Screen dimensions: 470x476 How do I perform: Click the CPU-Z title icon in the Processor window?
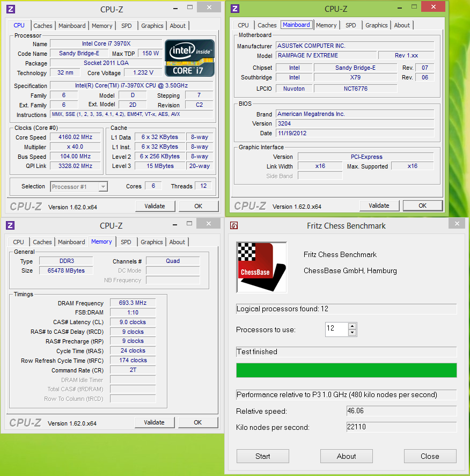11,9
